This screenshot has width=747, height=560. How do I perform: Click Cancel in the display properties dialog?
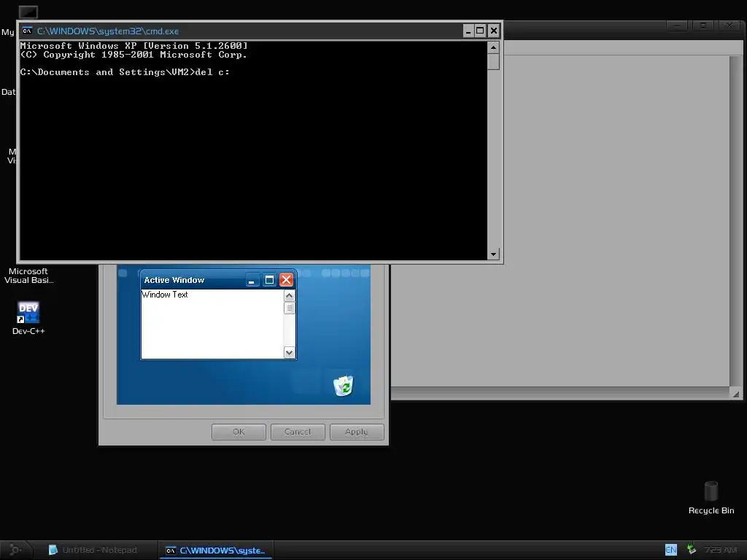point(298,432)
